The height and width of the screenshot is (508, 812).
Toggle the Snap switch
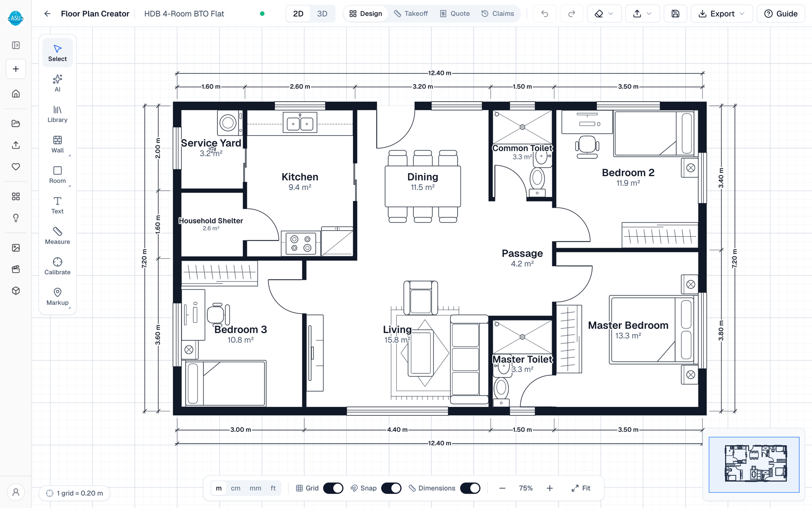click(x=391, y=488)
